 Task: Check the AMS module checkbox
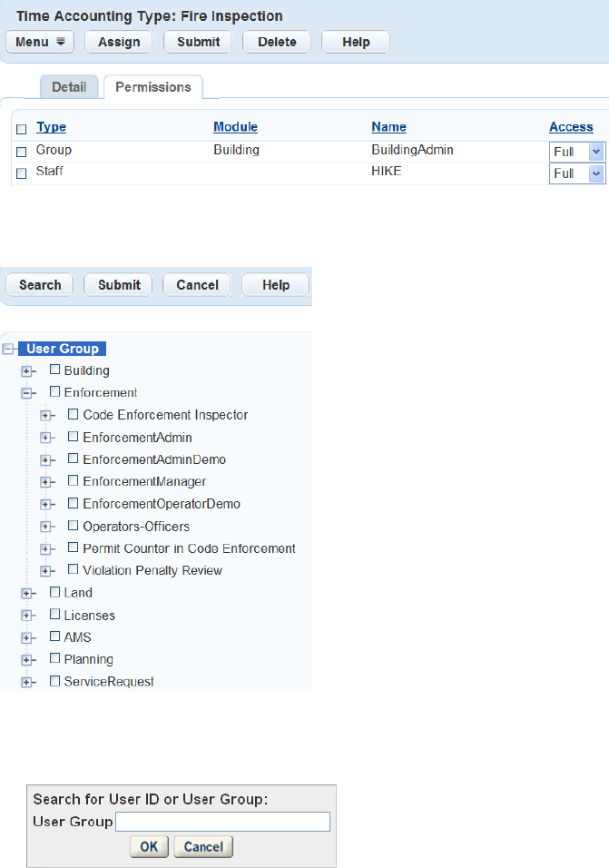(54, 636)
